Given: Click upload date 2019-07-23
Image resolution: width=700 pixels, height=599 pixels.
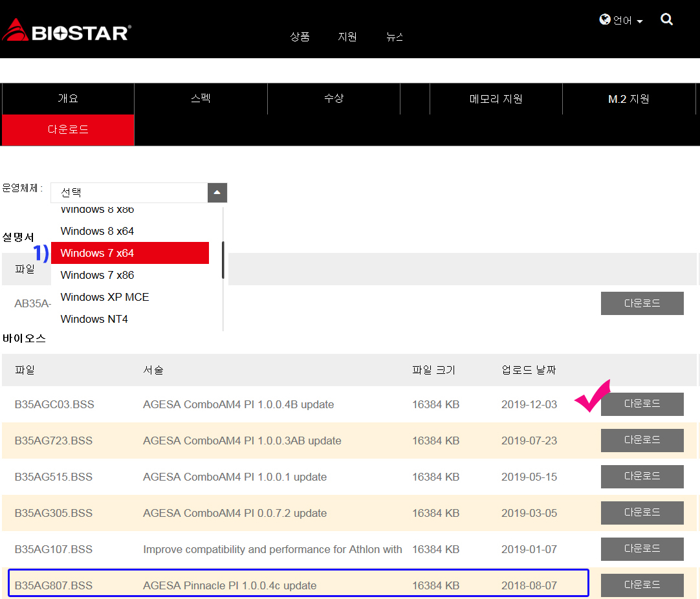Looking at the screenshot, I should tap(529, 441).
